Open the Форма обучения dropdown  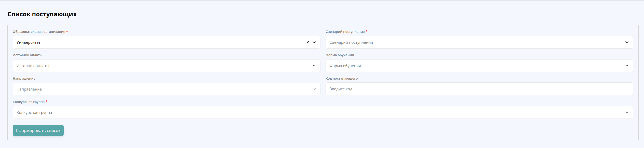(x=479, y=66)
